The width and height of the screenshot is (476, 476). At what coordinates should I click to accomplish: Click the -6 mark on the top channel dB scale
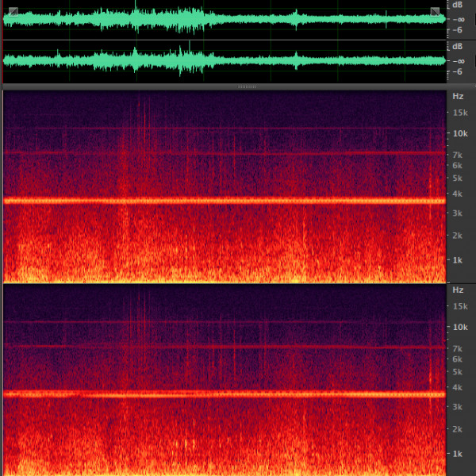pyautogui.click(x=457, y=30)
